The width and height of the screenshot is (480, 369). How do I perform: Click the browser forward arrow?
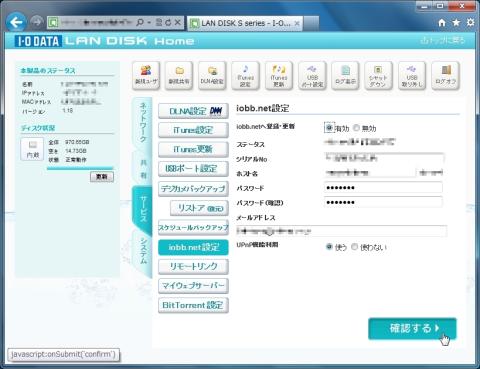coord(36,22)
